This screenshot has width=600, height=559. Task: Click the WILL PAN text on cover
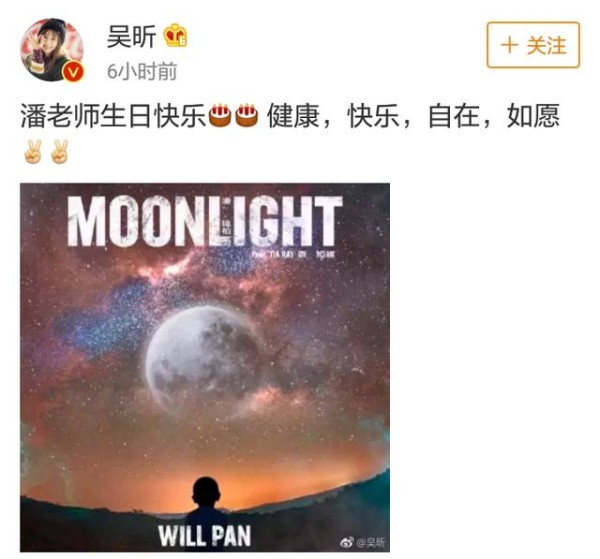point(205,536)
